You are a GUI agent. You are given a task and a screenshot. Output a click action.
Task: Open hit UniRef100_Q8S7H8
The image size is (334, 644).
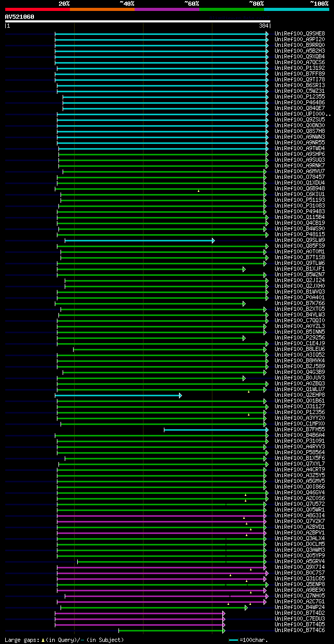(300, 131)
